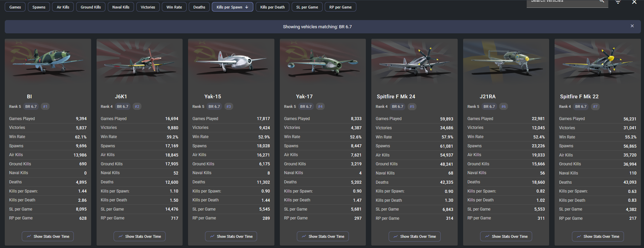Open the filter options icon
The height and width of the screenshot is (248, 644).
(618, 2)
